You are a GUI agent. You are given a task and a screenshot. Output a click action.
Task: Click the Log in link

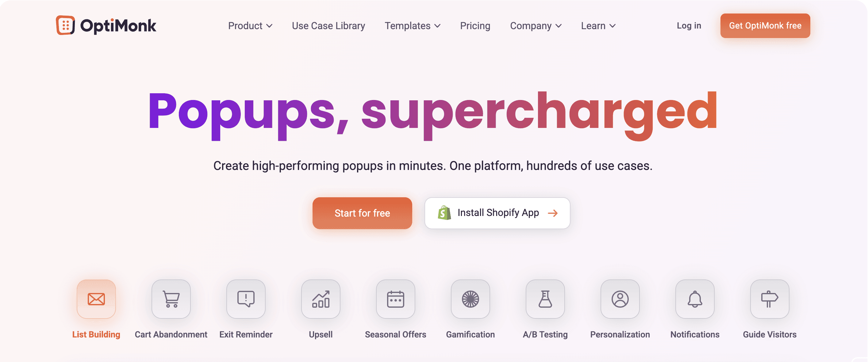tap(689, 25)
